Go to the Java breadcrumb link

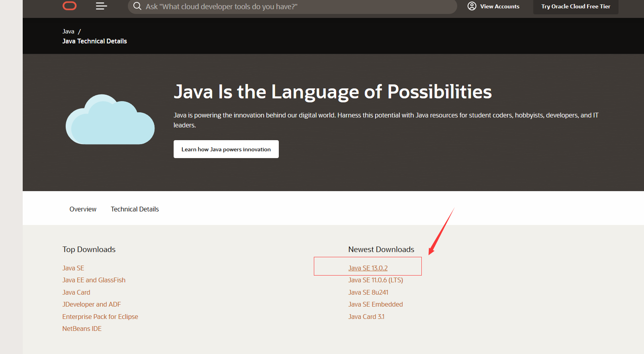tap(68, 31)
